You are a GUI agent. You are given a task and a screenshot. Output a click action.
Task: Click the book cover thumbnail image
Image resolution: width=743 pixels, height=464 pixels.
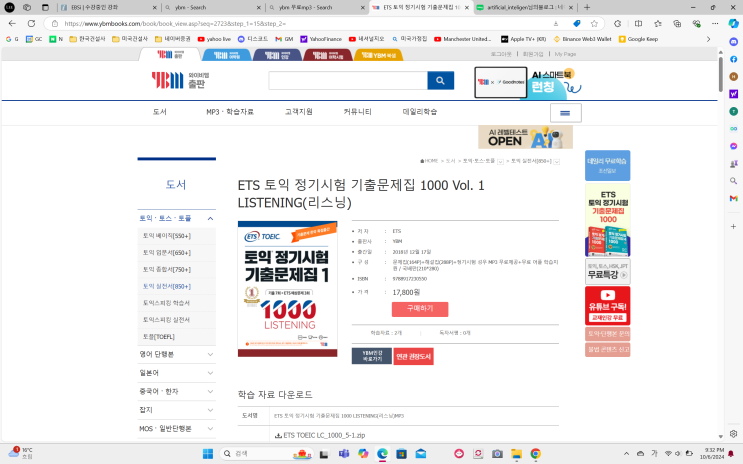(288, 289)
